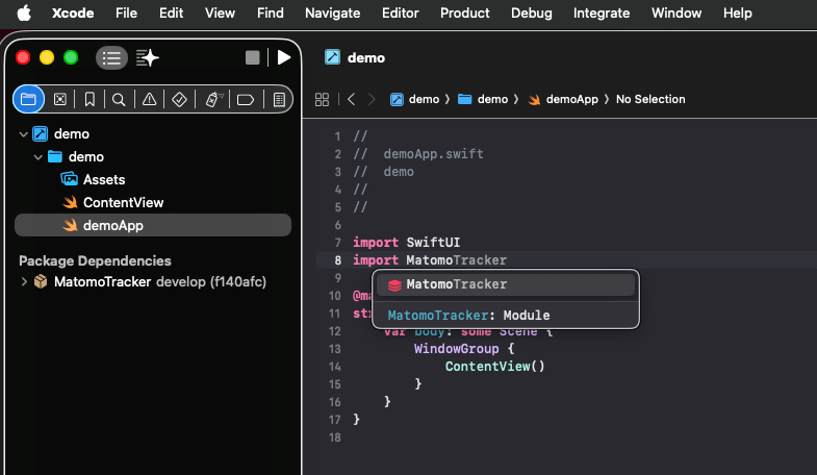
Task: Open the Window menu
Action: [x=676, y=13]
